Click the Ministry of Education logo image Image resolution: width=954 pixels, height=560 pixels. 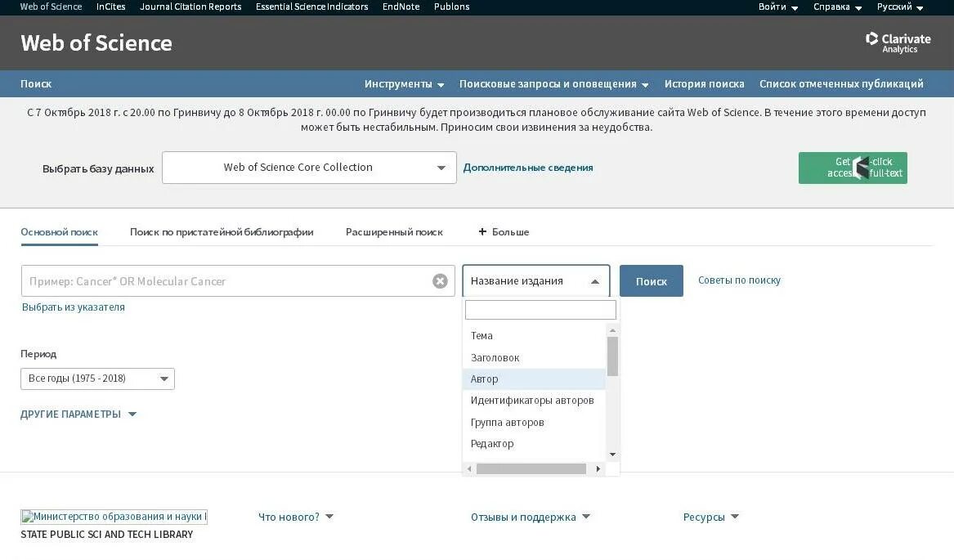pyautogui.click(x=113, y=516)
